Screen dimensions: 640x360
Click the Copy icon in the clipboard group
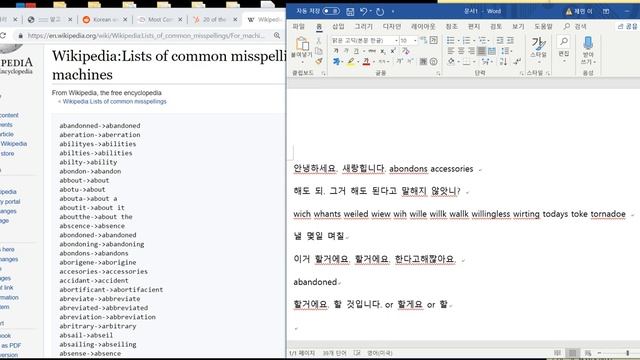click(319, 51)
